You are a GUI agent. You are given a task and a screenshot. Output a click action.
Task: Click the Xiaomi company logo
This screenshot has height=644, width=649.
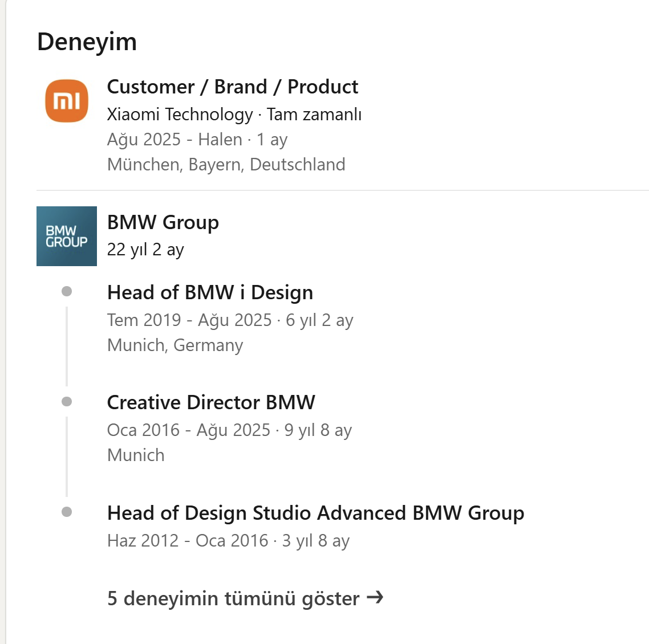coord(67,101)
